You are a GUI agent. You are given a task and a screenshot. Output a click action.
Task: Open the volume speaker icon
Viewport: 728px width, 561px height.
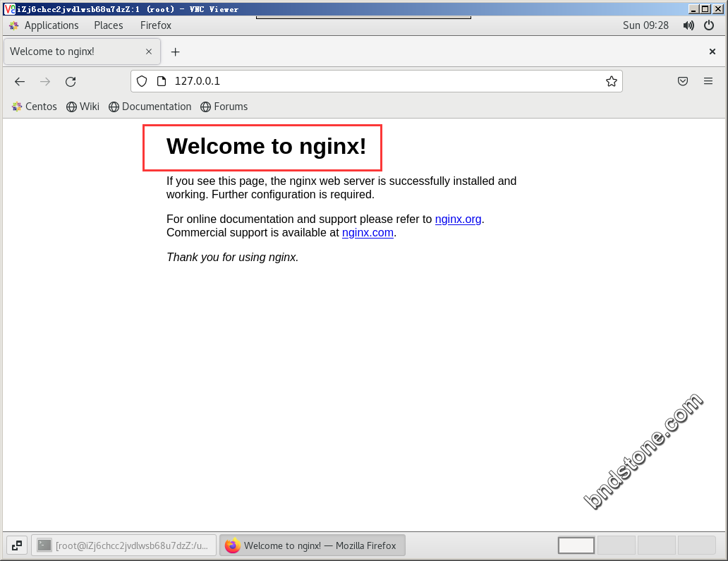click(x=688, y=25)
